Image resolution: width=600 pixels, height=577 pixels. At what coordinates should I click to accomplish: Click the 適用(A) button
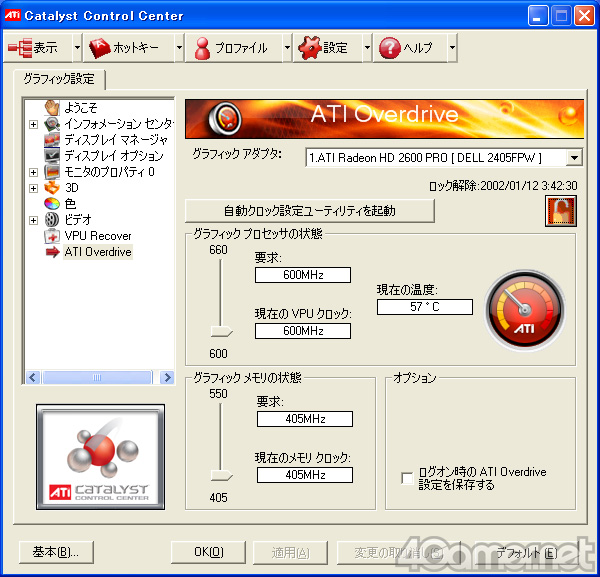[x=290, y=552]
